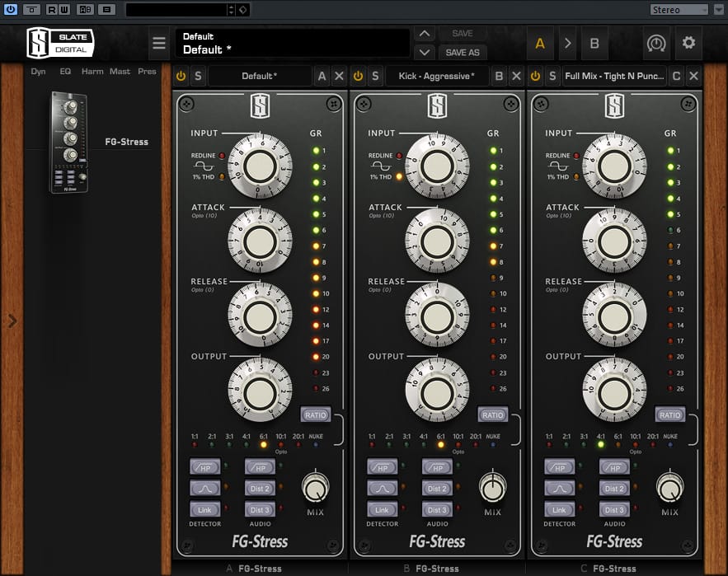This screenshot has height=576, width=728.
Task: Open module A preset name Default*
Action: [260, 76]
